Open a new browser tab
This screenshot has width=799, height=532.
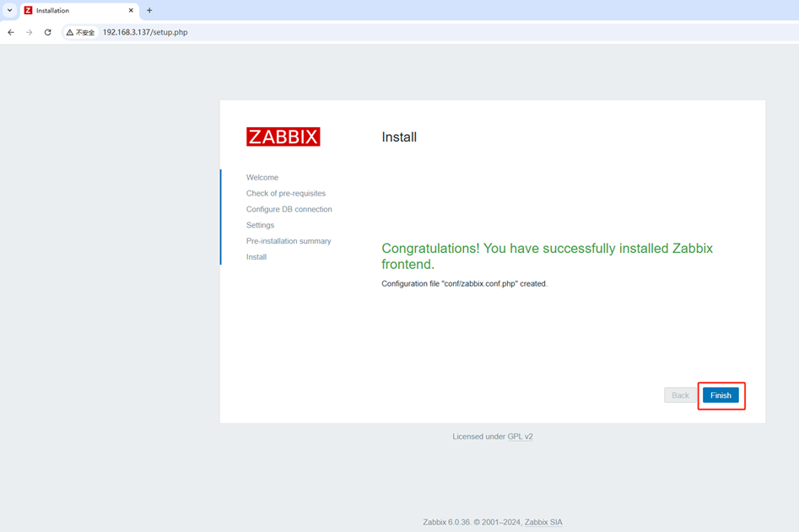point(149,10)
